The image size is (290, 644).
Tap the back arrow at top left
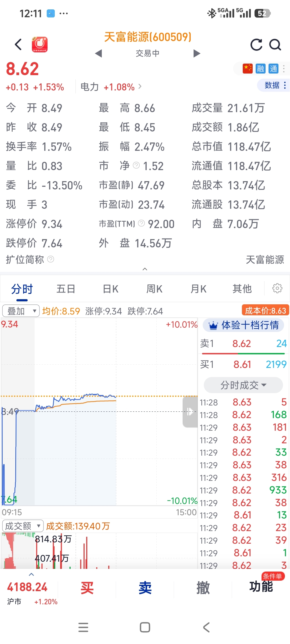tap(18, 45)
